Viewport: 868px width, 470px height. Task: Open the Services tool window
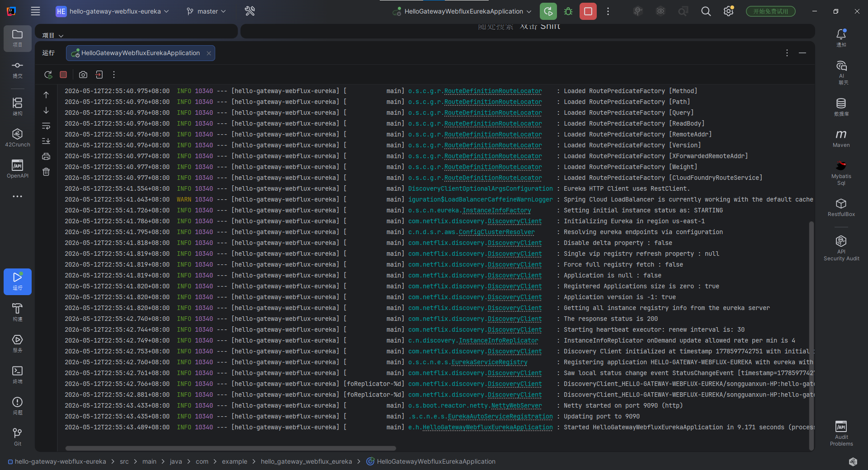tap(17, 344)
